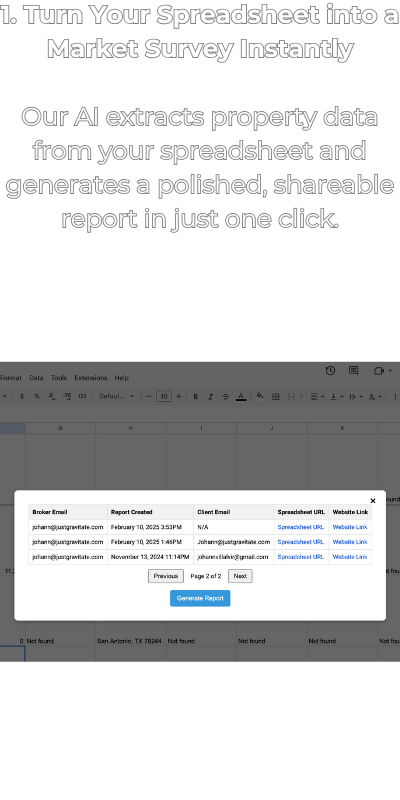Click the Generate Report button
The image size is (400, 800).
pyautogui.click(x=200, y=598)
